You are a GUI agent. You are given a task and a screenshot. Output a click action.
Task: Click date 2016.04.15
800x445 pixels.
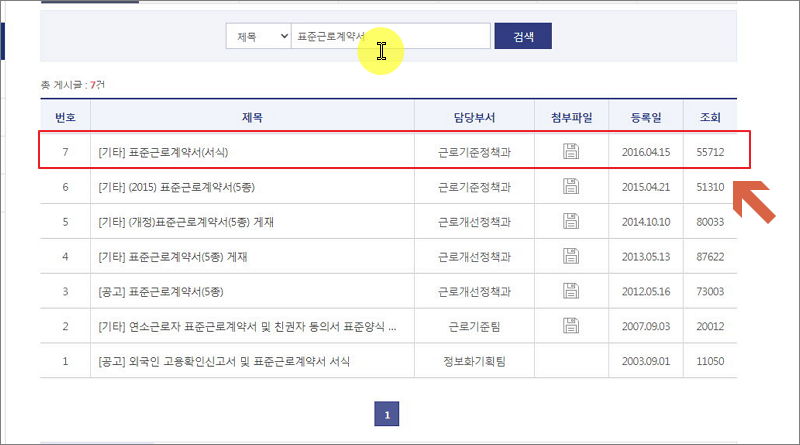coord(646,152)
